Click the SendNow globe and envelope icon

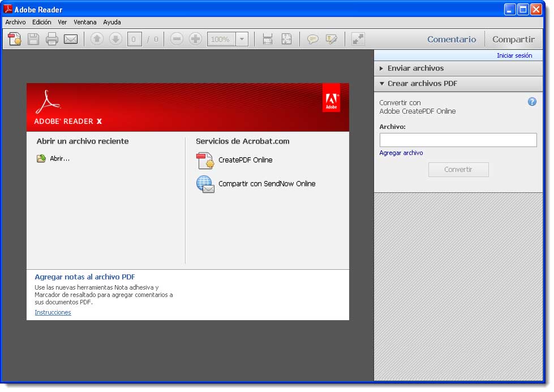205,184
